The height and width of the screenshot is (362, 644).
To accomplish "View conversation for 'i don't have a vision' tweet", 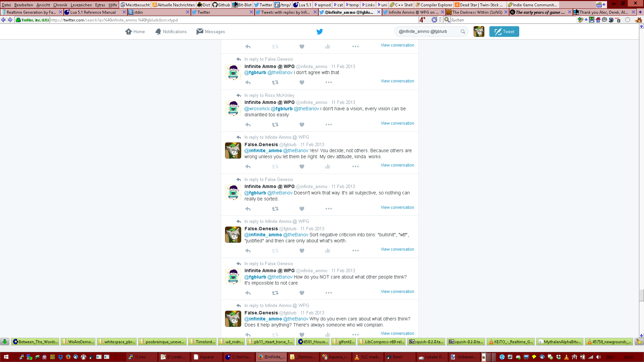I will [397, 123].
